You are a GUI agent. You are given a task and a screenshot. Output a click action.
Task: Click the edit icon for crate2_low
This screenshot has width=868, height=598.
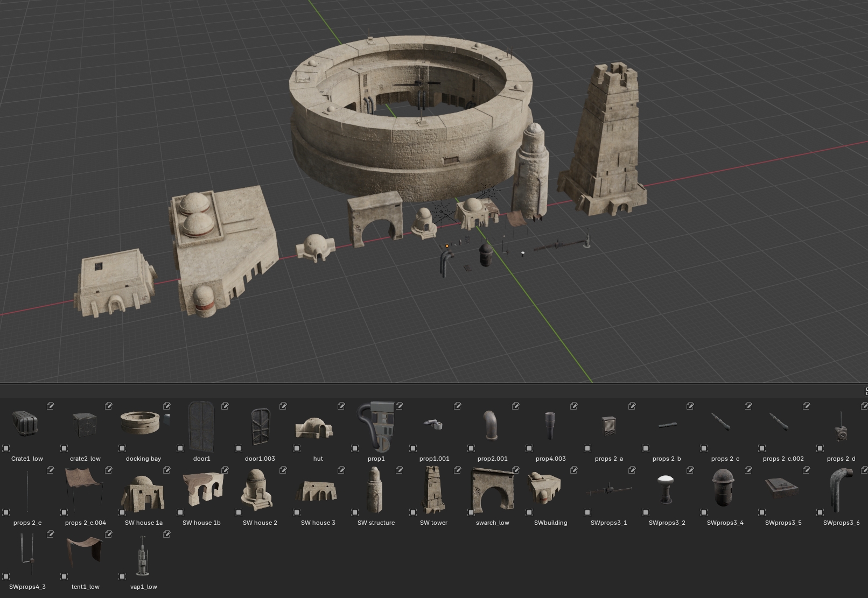[x=109, y=406]
